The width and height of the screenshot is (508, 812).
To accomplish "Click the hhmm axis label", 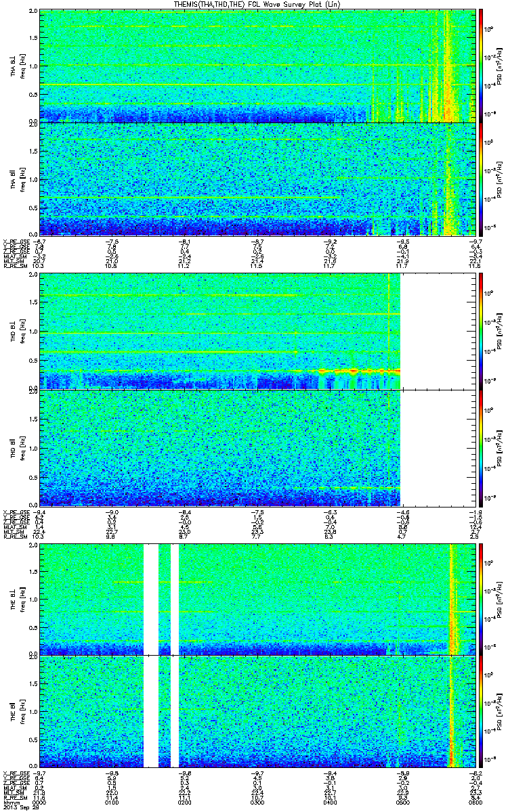I will [10, 802].
